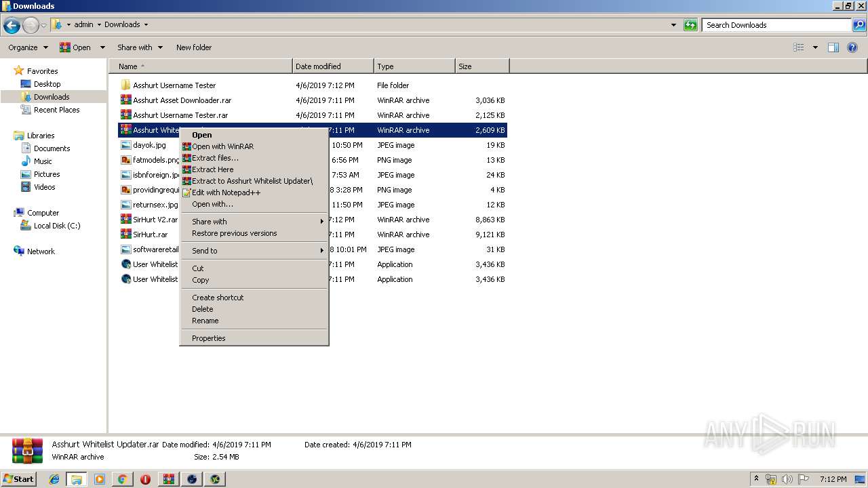Open the dropdown arrow next to Open
The image size is (868, 488).
pos(102,47)
